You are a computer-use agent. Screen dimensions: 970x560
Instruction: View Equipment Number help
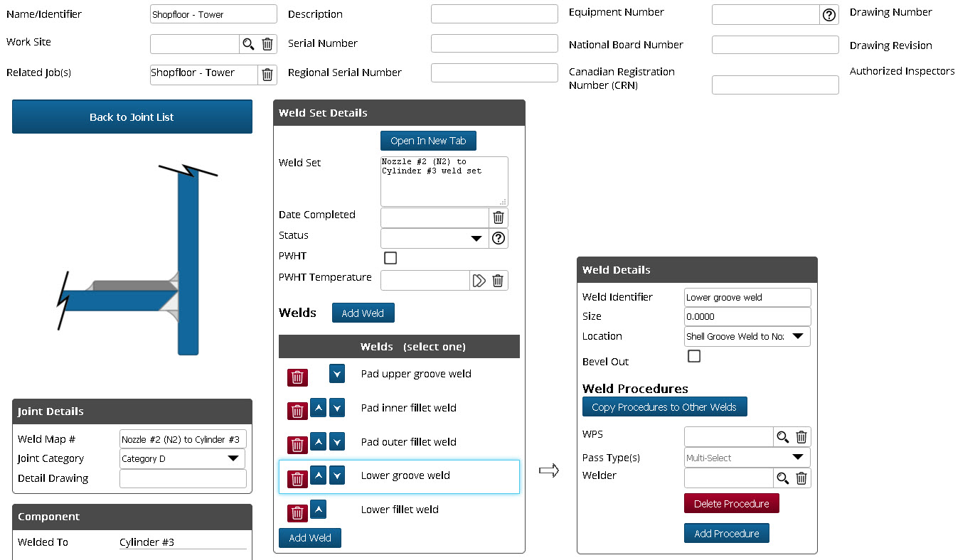point(828,14)
